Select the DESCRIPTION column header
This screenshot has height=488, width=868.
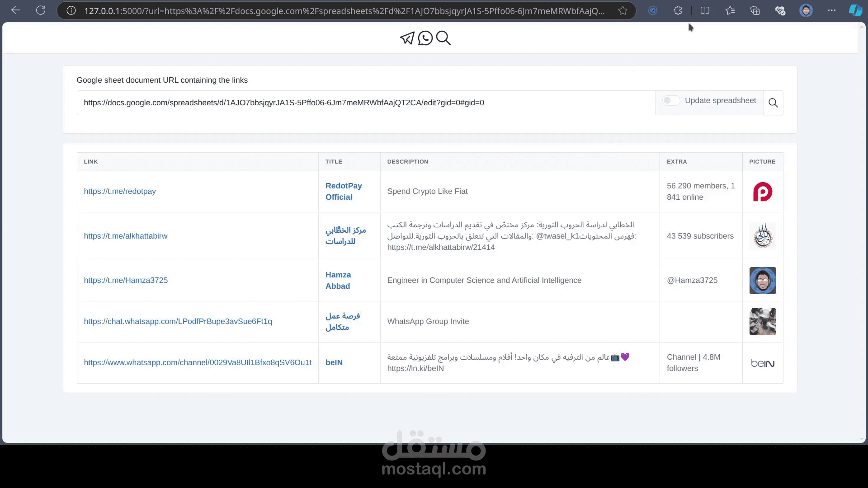(x=407, y=161)
